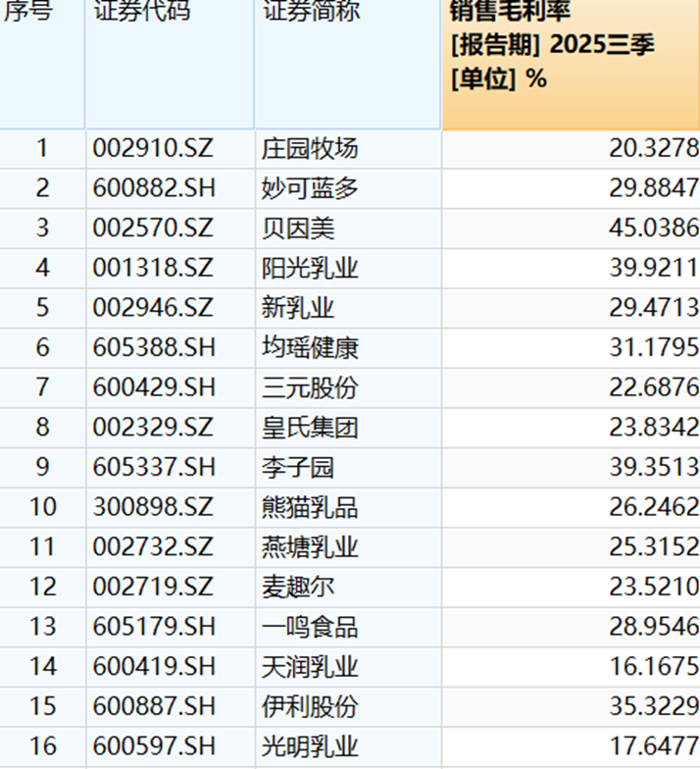Select the gross margin value 17.6477
The image size is (700, 769).
tap(655, 745)
